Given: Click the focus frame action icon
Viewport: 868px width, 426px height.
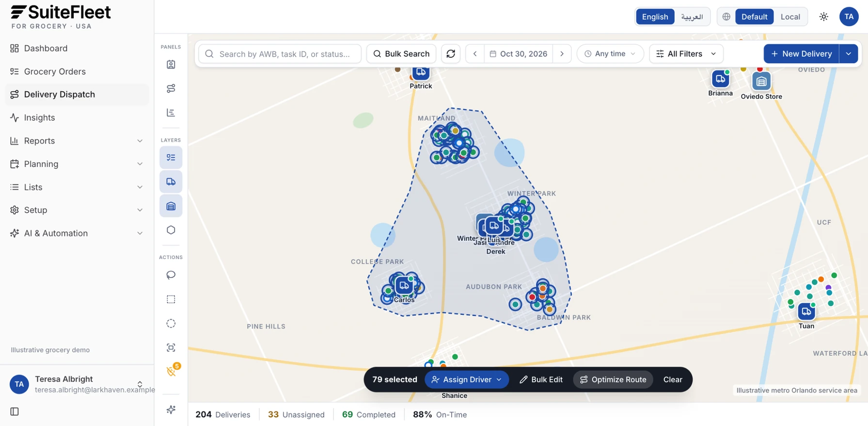Looking at the screenshot, I should pyautogui.click(x=171, y=347).
